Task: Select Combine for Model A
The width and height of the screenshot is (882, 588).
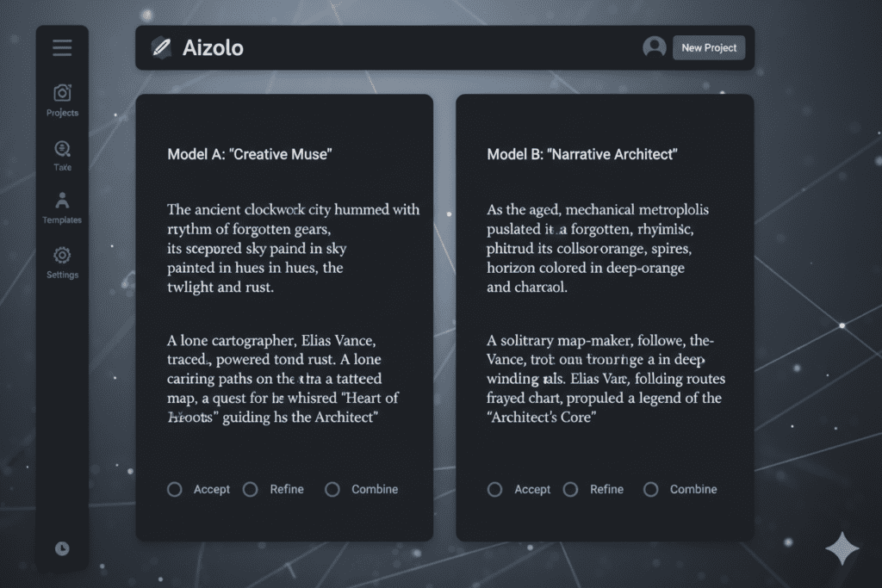Action: (x=332, y=489)
